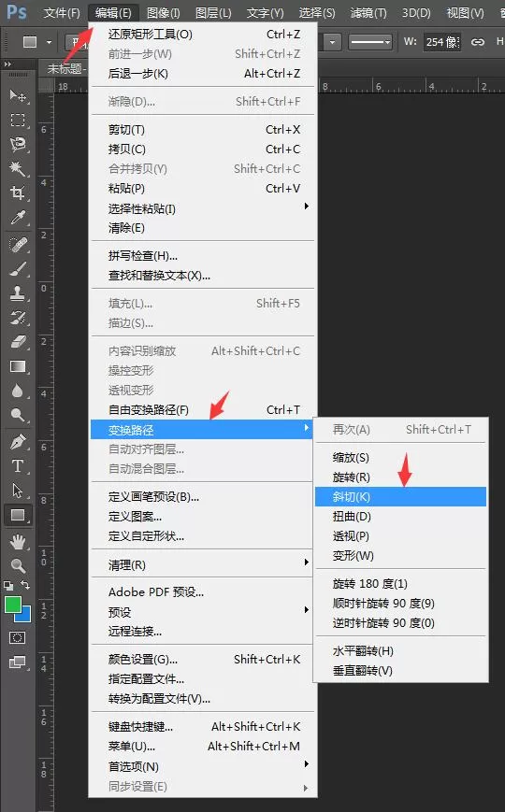Open the 变换路径 submenu entry

click(x=203, y=429)
